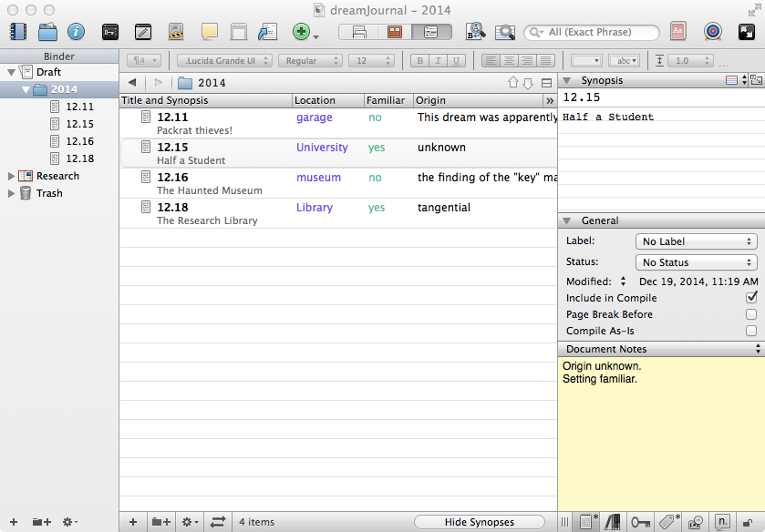Viewport: 765px width, 532px height.
Task: Toggle the Page Break Before checkbox
Action: coord(751,314)
